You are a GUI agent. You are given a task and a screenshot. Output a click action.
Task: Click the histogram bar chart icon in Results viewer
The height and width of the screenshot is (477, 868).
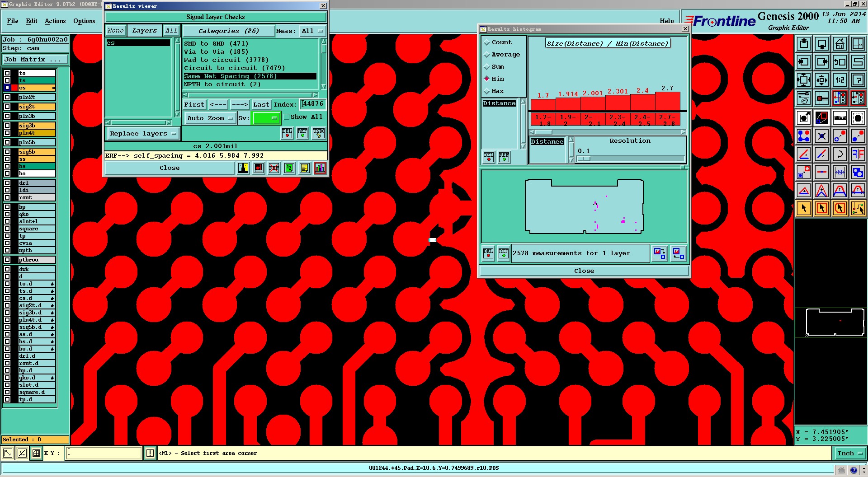320,168
